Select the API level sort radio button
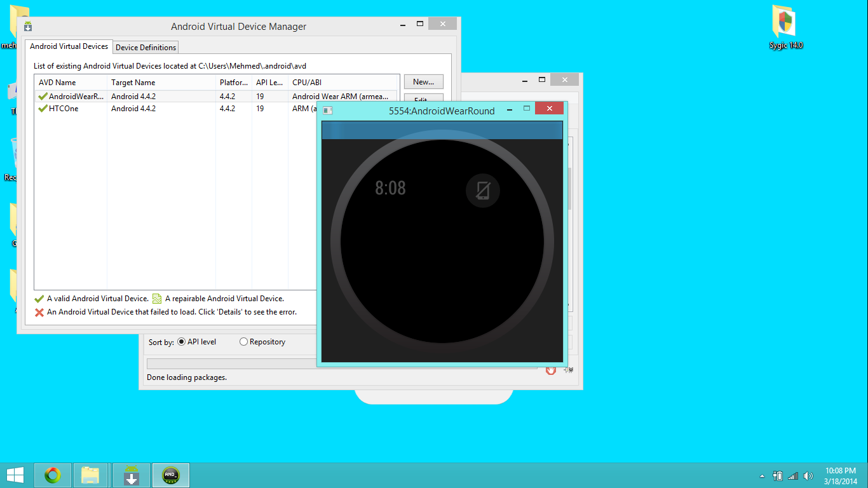The image size is (868, 488). pos(182,342)
